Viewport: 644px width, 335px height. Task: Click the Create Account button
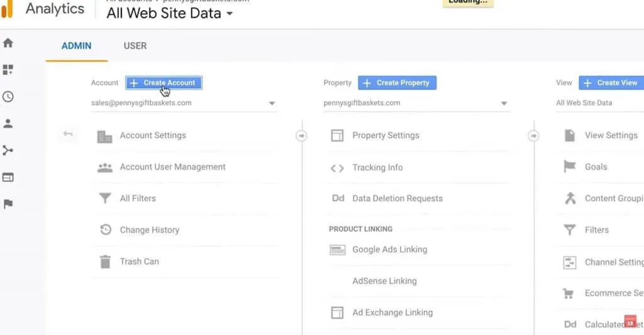164,82
